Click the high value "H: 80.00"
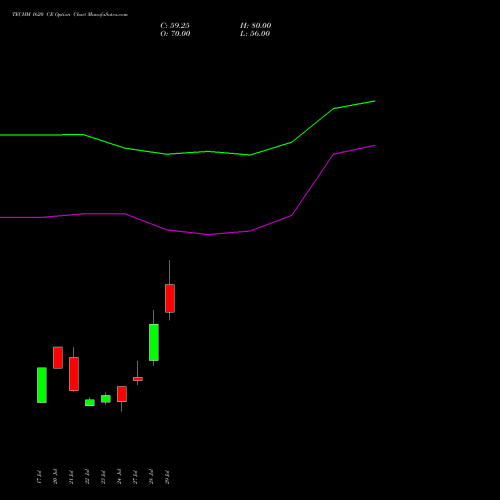 click(256, 26)
